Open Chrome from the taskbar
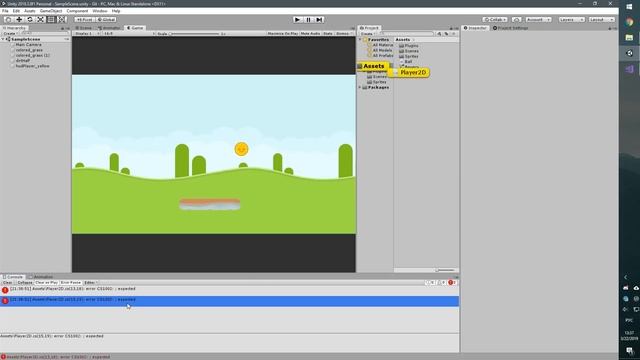Screen dimensions: 640x360 [629, 22]
